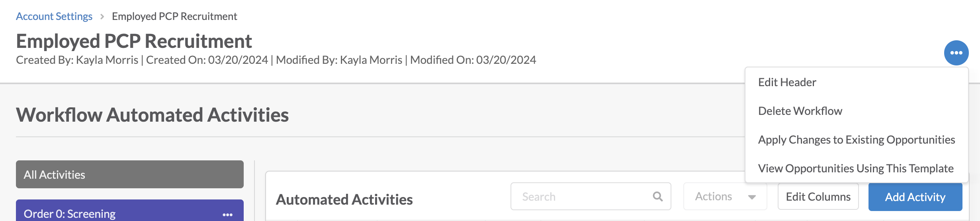Image resolution: width=980 pixels, height=221 pixels.
Task: Go to Account Settings breadcrumb link
Action: (x=54, y=16)
